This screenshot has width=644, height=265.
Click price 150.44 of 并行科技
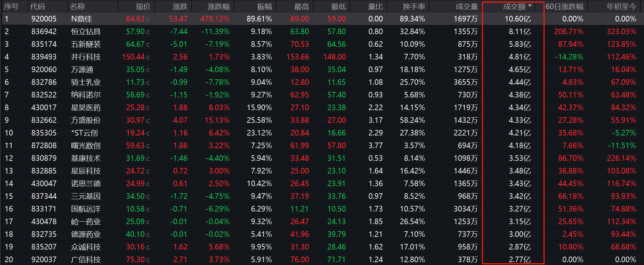pyautogui.click(x=133, y=57)
